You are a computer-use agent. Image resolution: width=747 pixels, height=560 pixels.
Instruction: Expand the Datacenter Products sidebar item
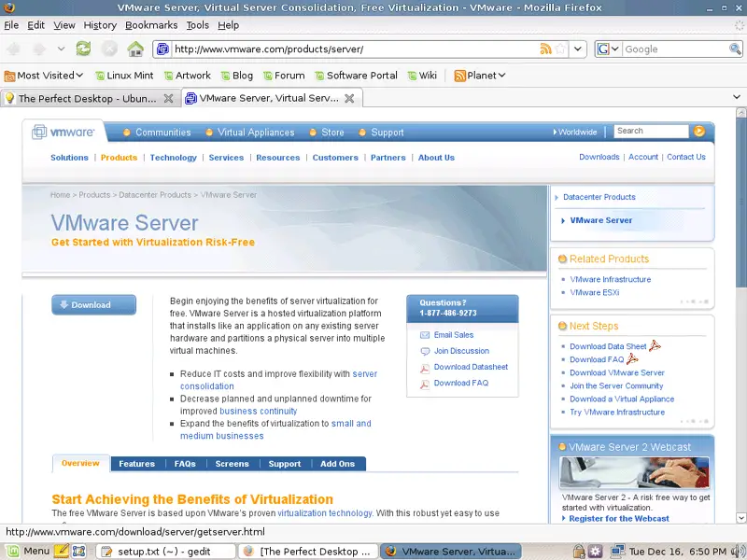click(x=599, y=197)
